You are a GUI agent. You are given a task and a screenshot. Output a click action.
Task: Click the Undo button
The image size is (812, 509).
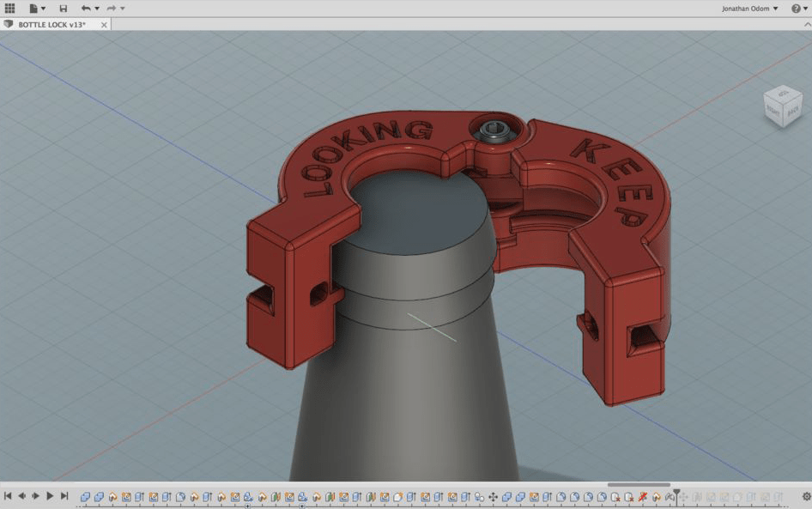87,8
